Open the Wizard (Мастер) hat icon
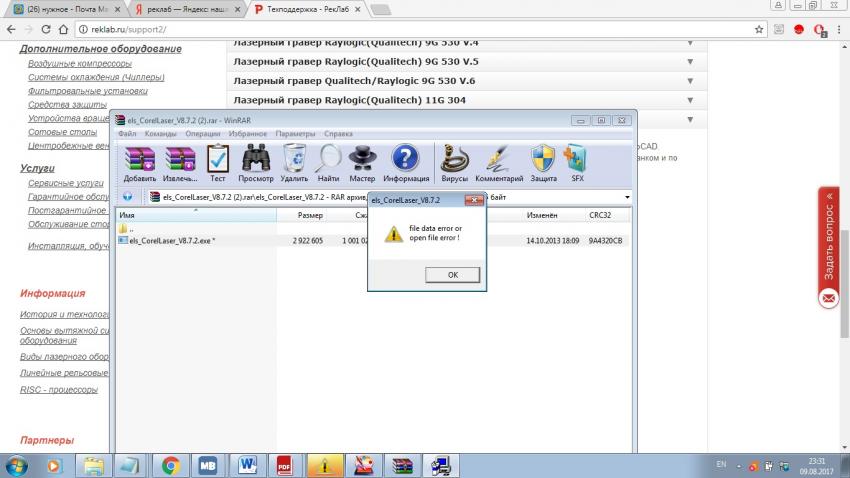Screen dimensions: 850x478 click(x=362, y=161)
